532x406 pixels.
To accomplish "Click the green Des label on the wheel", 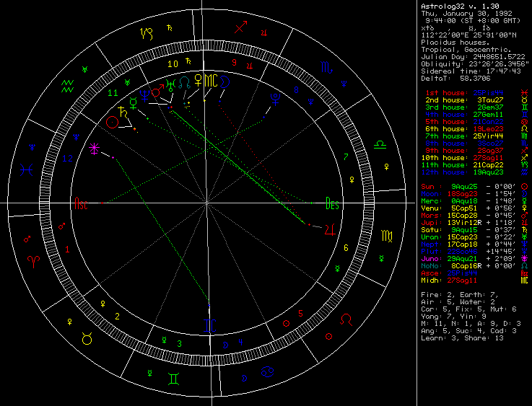I will [332, 203].
